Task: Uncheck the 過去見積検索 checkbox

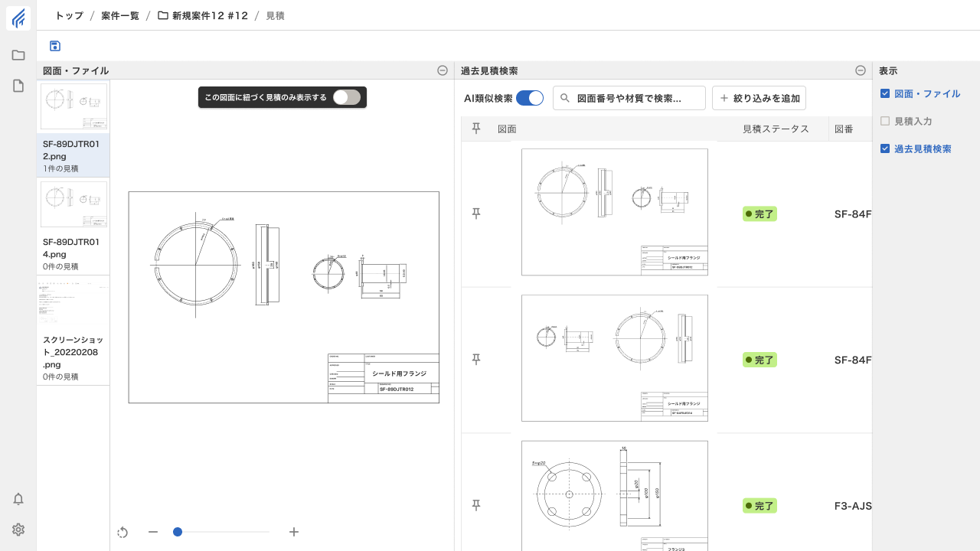Action: click(x=885, y=148)
